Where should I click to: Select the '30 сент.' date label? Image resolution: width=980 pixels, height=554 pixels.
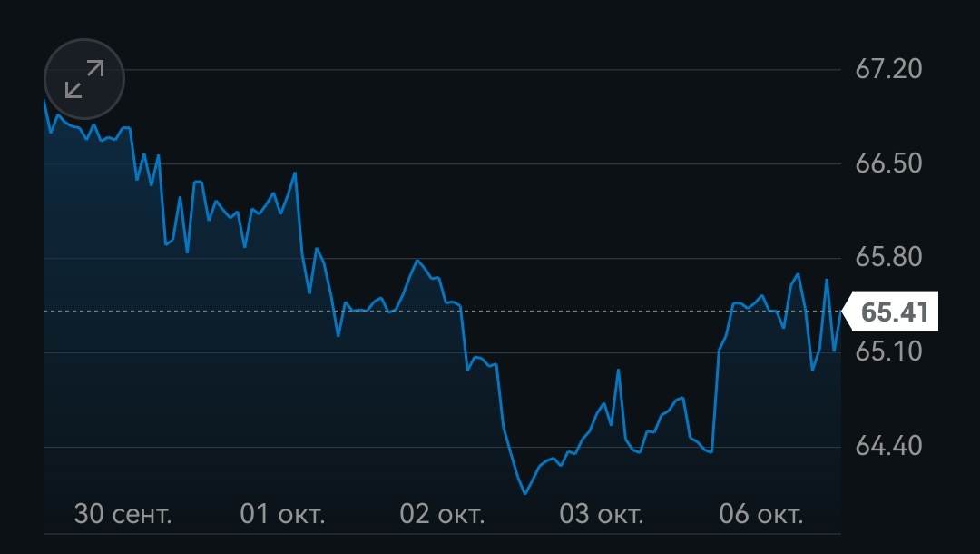click(x=122, y=514)
